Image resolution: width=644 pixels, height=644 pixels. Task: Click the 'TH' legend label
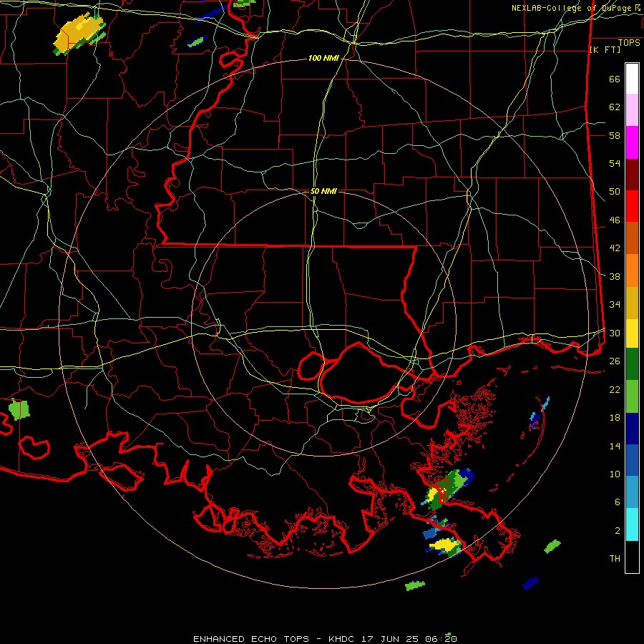615,559
